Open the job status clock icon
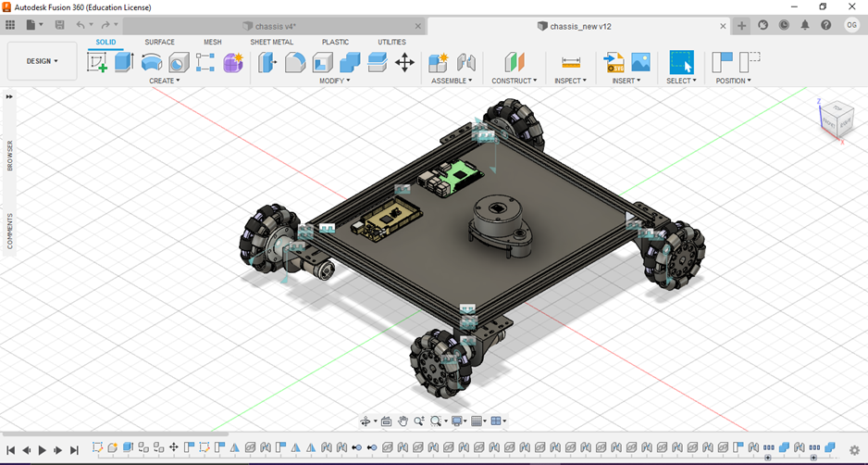This screenshot has width=868, height=465. (x=784, y=26)
